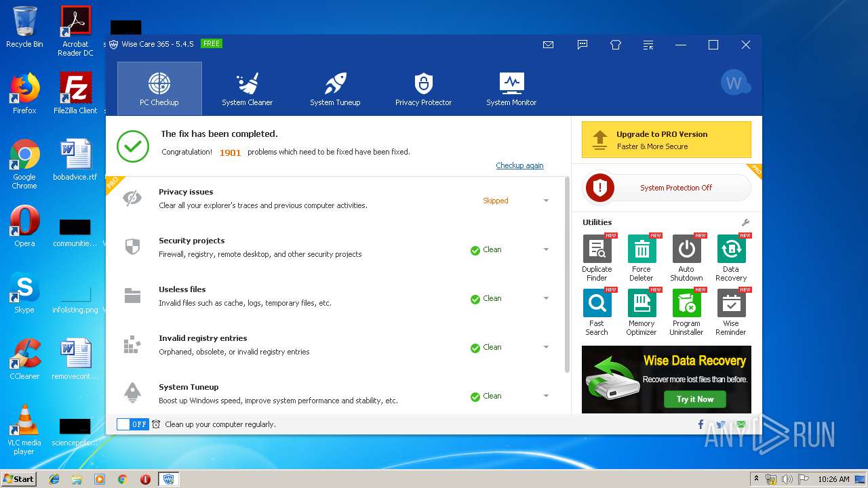This screenshot has height=488, width=868.
Task: Open the skin (t-shirt) icon
Action: pos(615,45)
